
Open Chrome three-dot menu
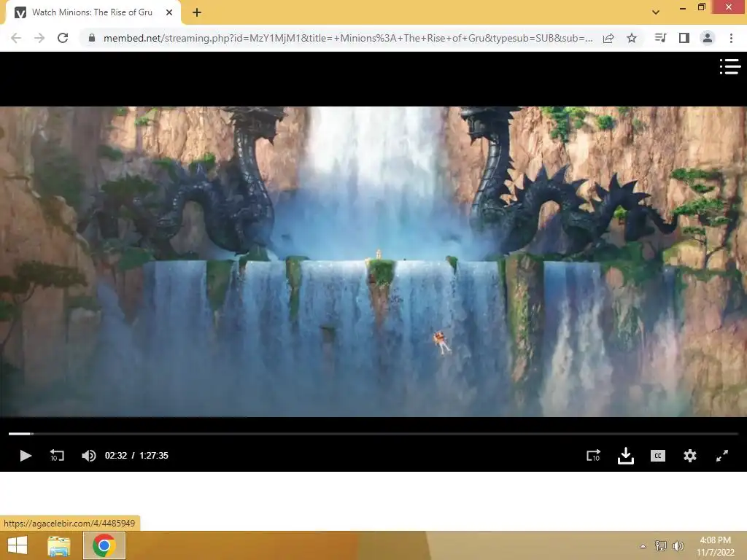pyautogui.click(x=731, y=38)
